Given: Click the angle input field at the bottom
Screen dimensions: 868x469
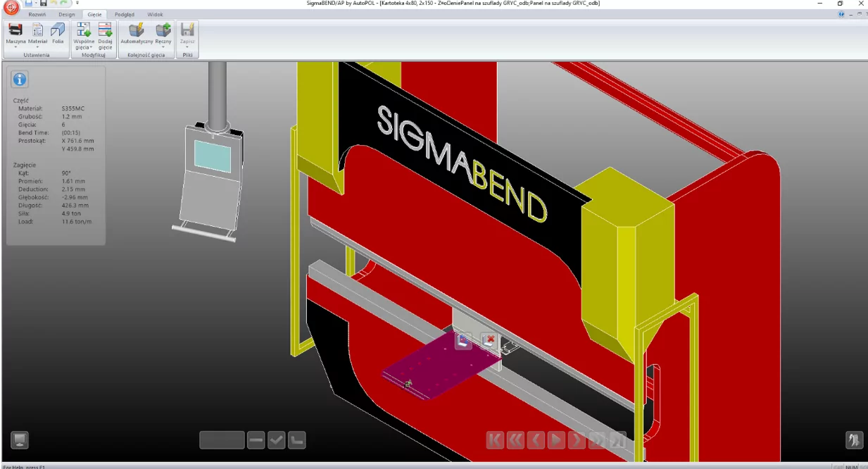Looking at the screenshot, I should [x=221, y=439].
